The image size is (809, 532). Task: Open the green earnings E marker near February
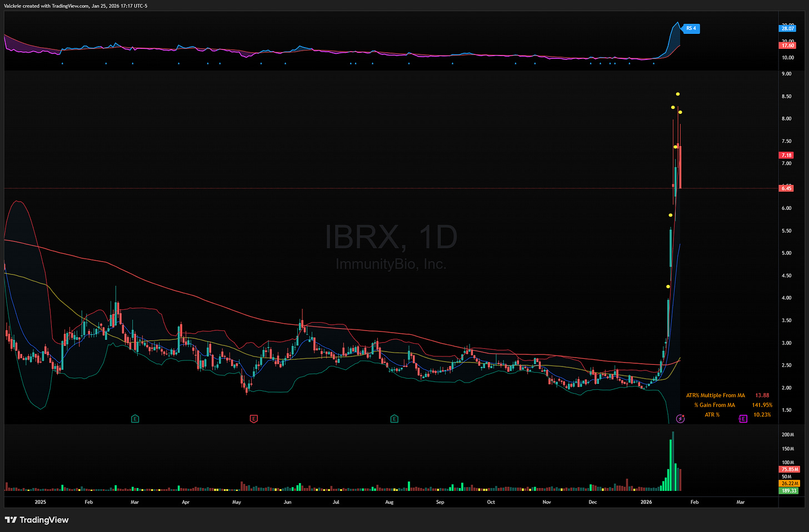(x=135, y=419)
